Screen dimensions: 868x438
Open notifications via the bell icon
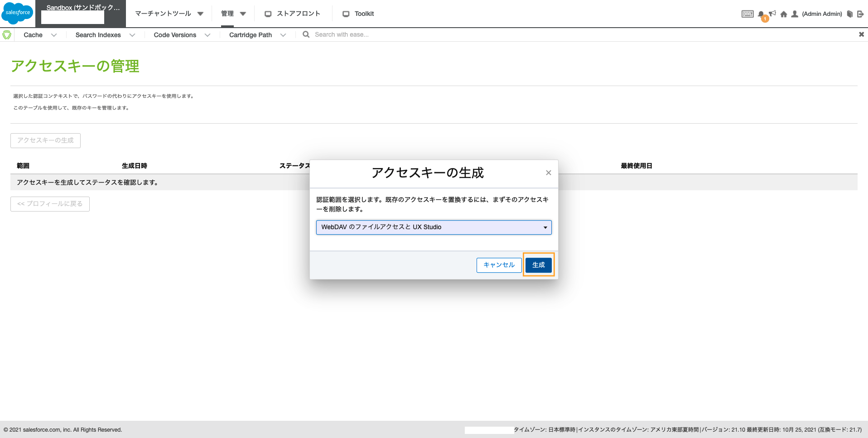pos(761,14)
